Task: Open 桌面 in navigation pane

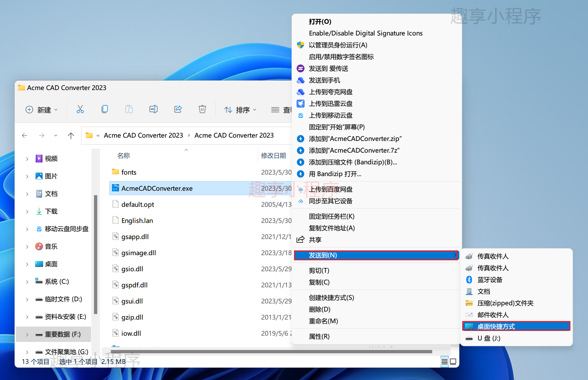Action: [x=51, y=264]
